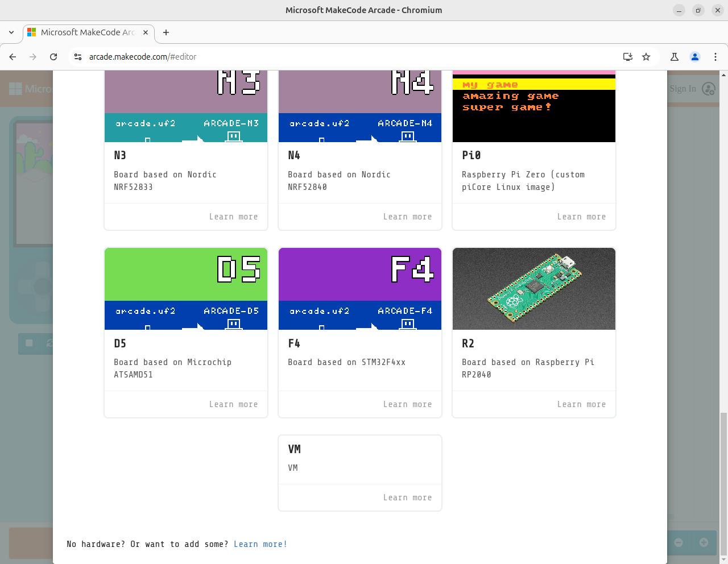The height and width of the screenshot is (564, 728).
Task: Click the Microchip ATSAMD51 description text
Action: pyautogui.click(x=173, y=368)
